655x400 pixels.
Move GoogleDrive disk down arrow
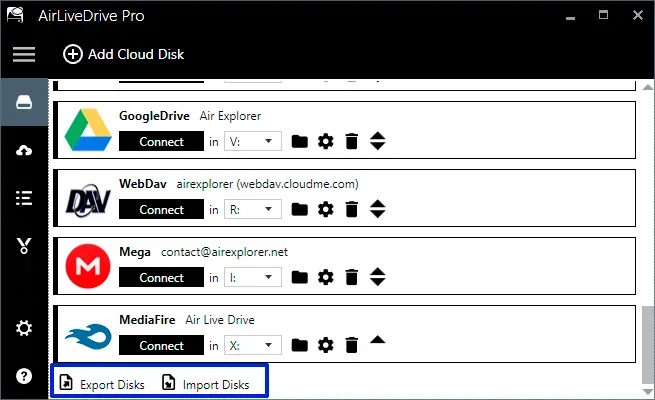(x=378, y=146)
